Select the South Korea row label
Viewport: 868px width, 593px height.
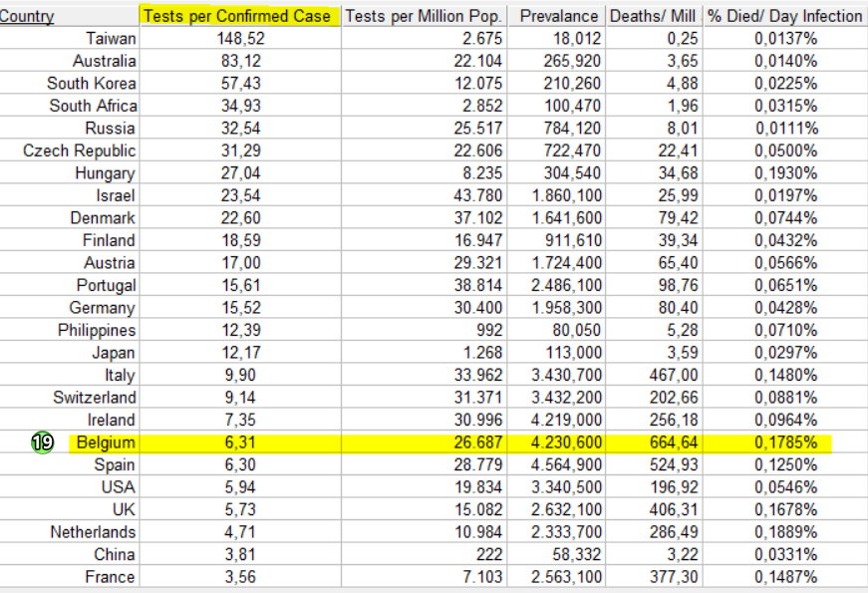92,83
